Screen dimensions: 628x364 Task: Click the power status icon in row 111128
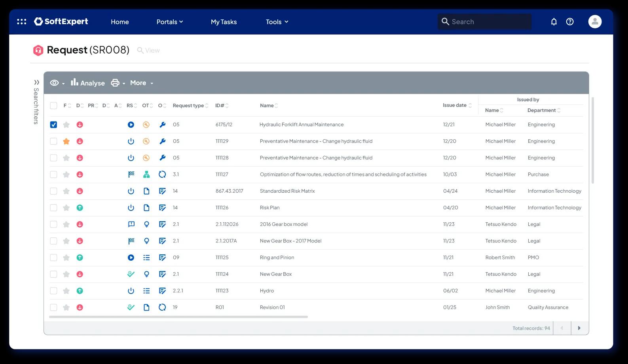click(131, 158)
